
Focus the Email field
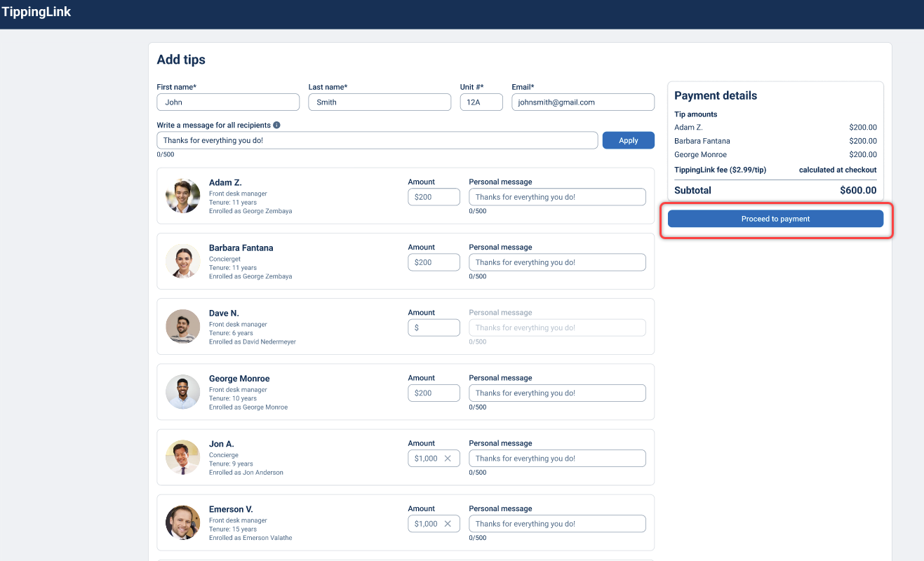[x=583, y=102]
